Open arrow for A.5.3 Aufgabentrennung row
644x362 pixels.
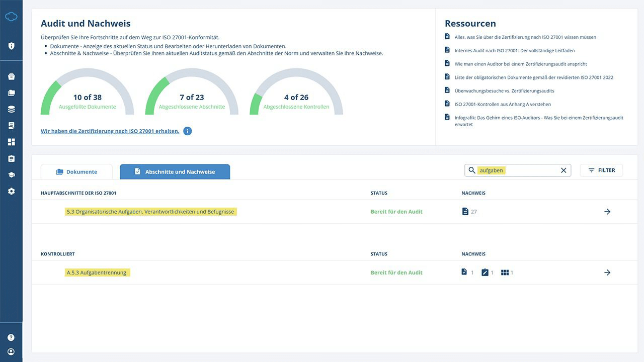coord(607,273)
